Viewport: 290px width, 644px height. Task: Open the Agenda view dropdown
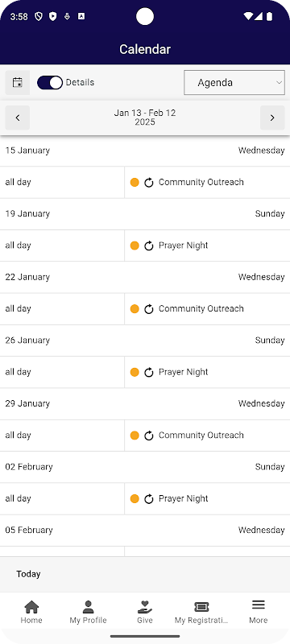(234, 83)
